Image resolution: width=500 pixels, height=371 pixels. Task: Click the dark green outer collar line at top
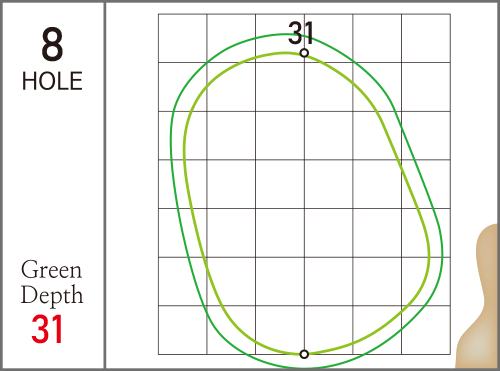tap(283, 34)
